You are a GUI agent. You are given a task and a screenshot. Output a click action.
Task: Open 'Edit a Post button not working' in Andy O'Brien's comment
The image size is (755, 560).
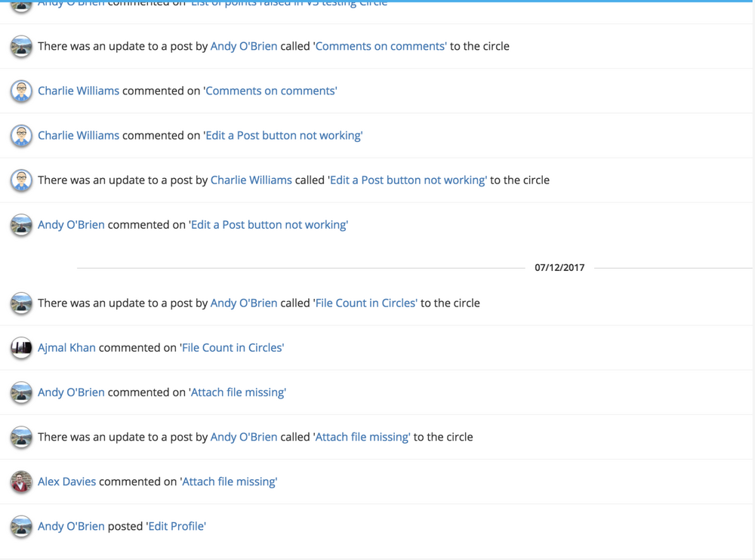coord(270,225)
